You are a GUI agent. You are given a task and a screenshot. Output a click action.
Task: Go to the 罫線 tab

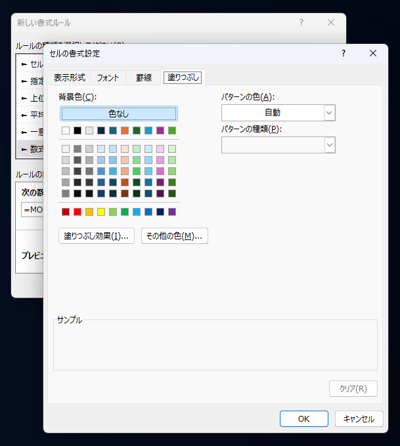pos(144,78)
